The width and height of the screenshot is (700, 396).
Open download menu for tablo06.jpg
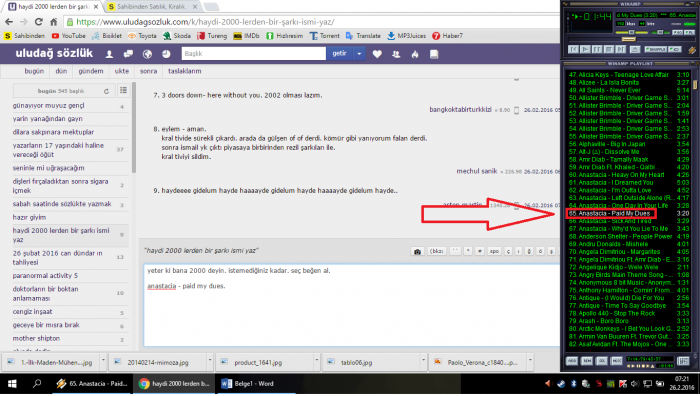(423, 360)
